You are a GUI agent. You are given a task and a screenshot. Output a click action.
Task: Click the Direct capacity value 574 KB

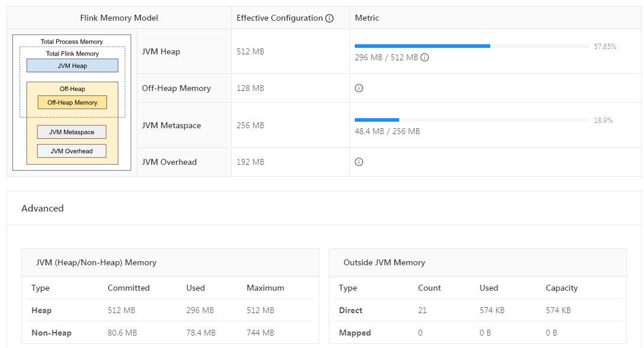click(558, 311)
